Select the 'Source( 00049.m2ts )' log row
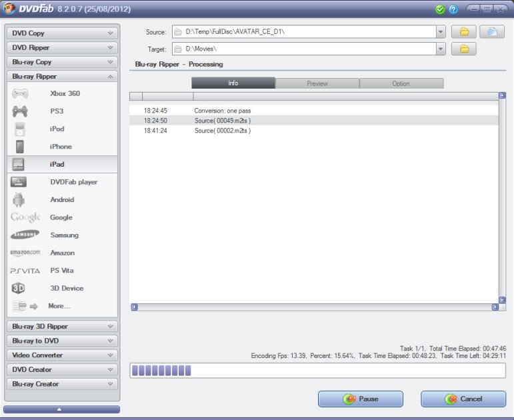 [314, 120]
